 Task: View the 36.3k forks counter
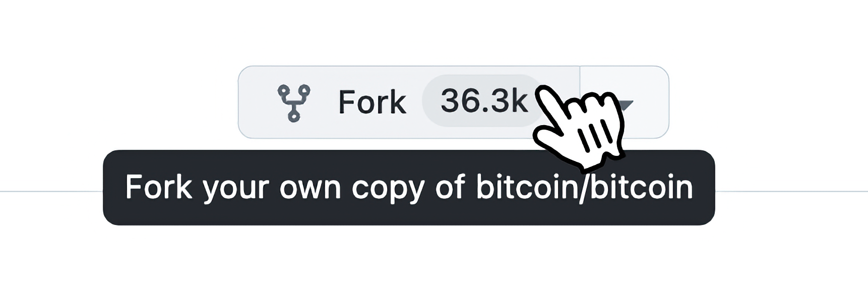(483, 101)
